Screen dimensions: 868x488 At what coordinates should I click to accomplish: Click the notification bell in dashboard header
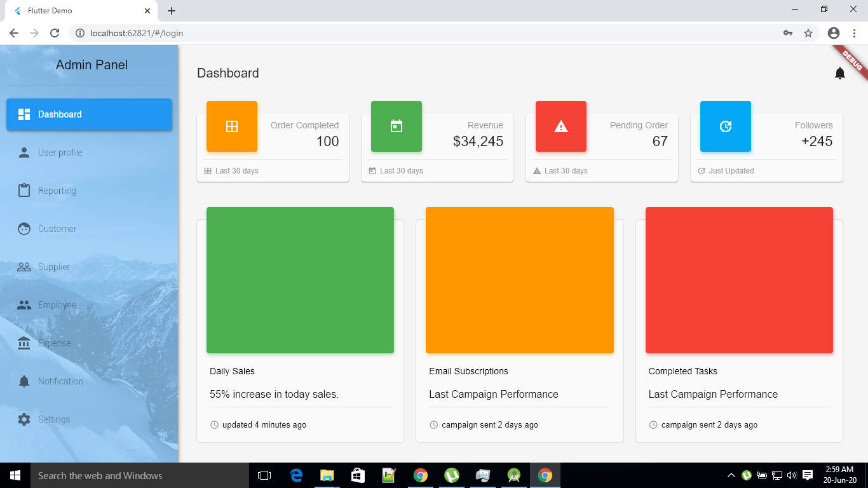click(x=839, y=73)
